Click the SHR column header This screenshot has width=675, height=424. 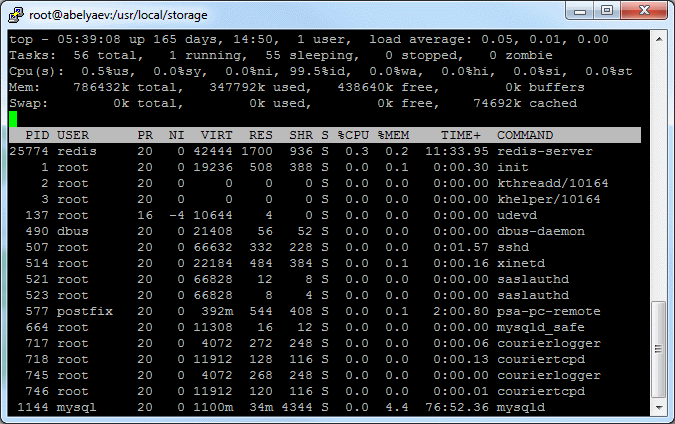301,135
